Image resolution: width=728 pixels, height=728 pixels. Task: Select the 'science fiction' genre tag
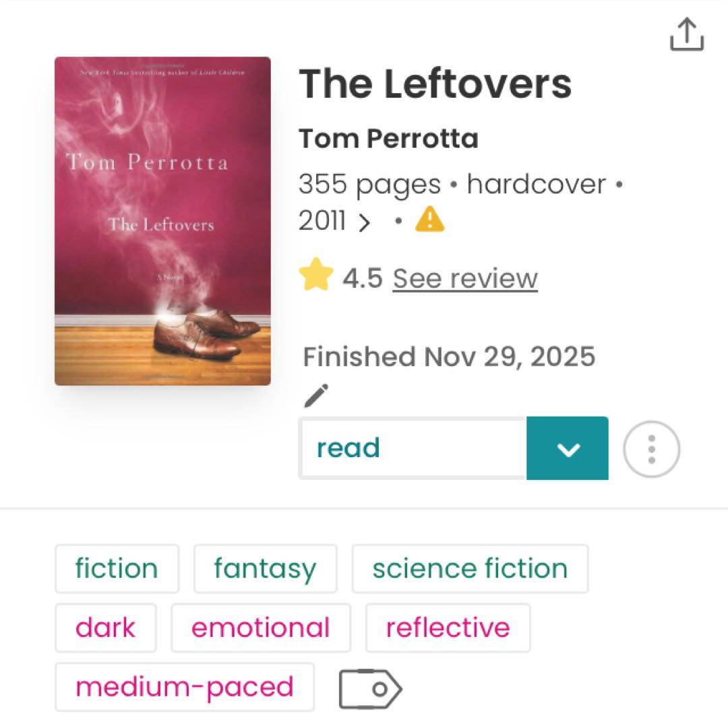point(470,568)
